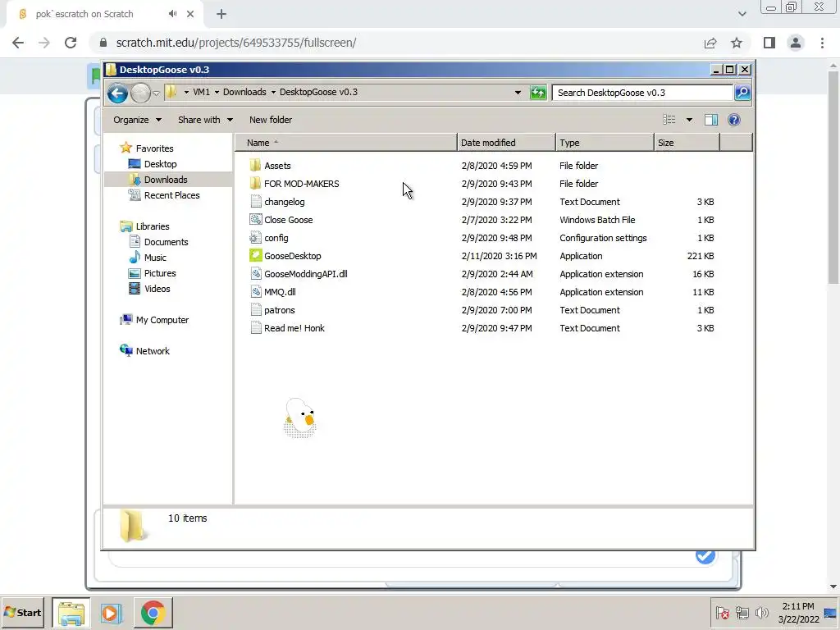Image resolution: width=840 pixels, height=630 pixels.
Task: Select the FOR MOD-MAKERS folder icon
Action: tap(256, 184)
